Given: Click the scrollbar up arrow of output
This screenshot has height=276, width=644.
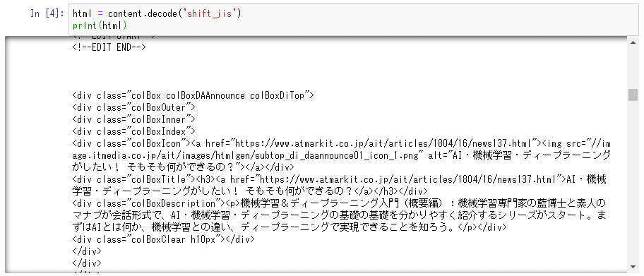Looking at the screenshot, I should tap(633, 42).
